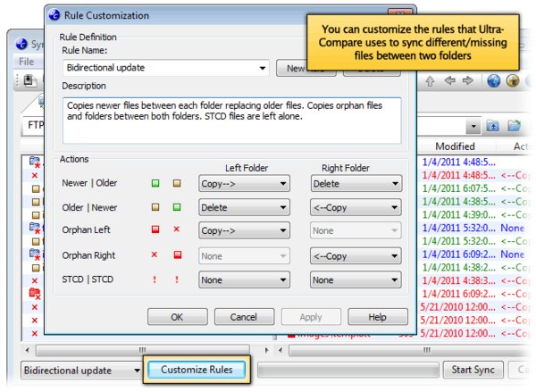536x392 pixels.
Task: Click red X icon in Orphan Right row
Action: click(x=155, y=254)
